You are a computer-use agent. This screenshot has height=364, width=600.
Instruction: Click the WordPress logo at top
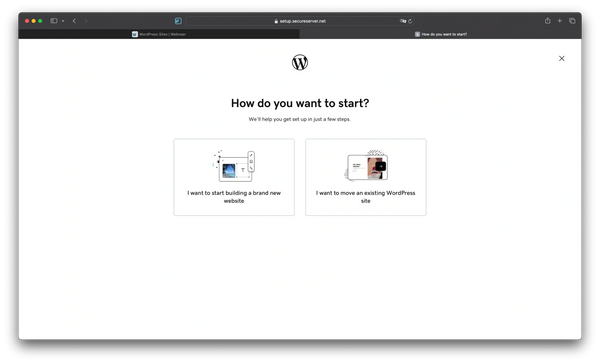[300, 62]
